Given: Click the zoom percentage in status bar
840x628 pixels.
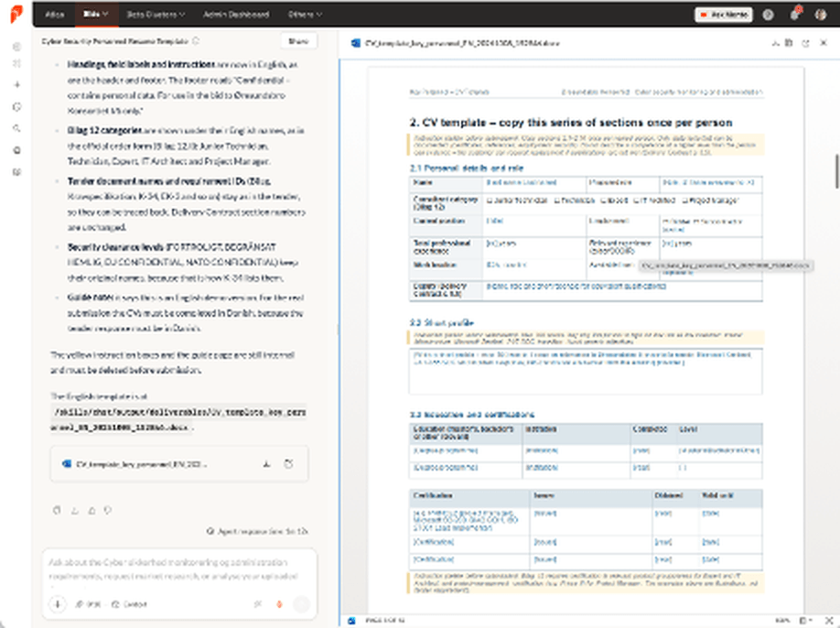Looking at the screenshot, I should coord(782,621).
